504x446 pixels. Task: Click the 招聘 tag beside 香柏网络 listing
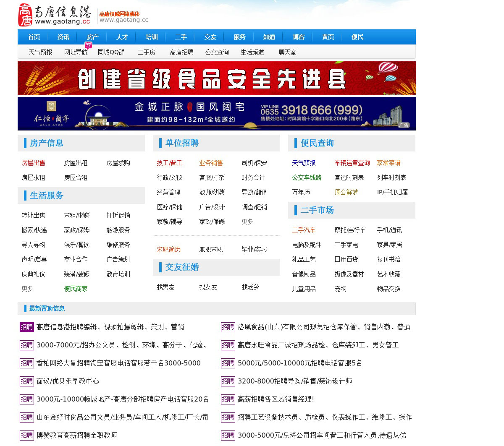27,363
